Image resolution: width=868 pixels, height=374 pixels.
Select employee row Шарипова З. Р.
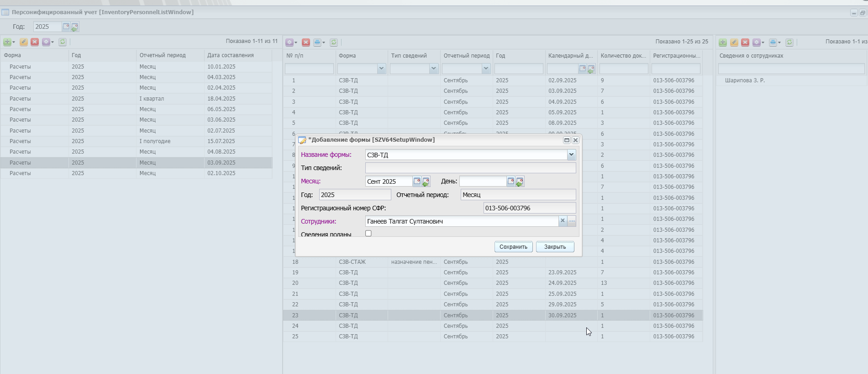tap(791, 80)
